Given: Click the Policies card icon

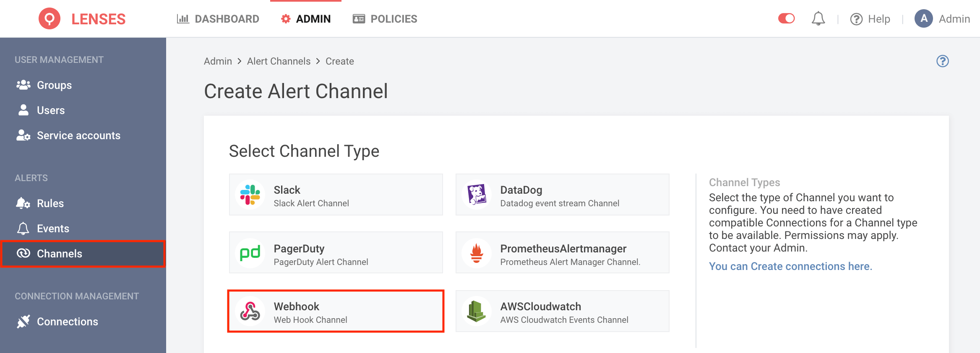Looking at the screenshot, I should (359, 19).
